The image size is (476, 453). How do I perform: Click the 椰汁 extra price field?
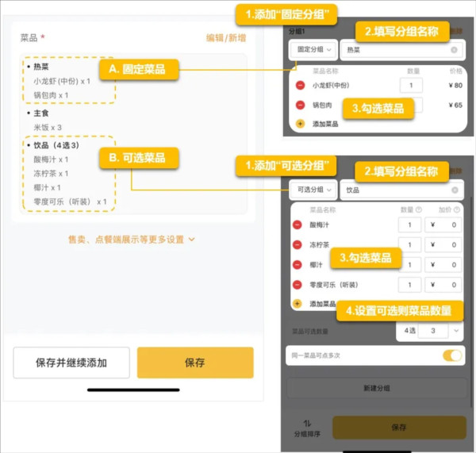(x=443, y=265)
